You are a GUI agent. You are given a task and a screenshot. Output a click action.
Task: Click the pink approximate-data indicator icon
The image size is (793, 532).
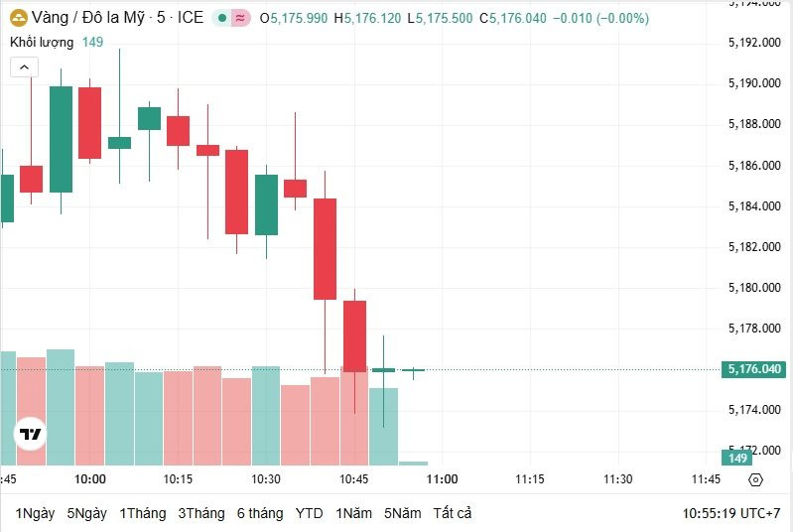click(x=241, y=18)
